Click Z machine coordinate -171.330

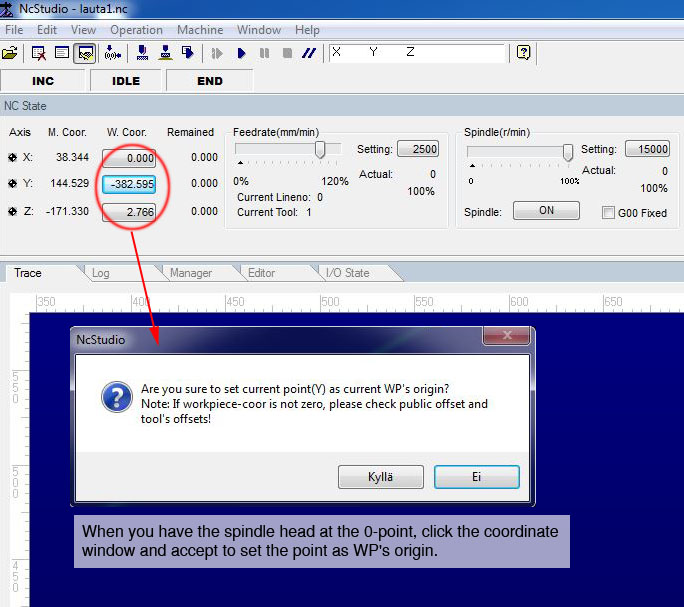click(67, 211)
